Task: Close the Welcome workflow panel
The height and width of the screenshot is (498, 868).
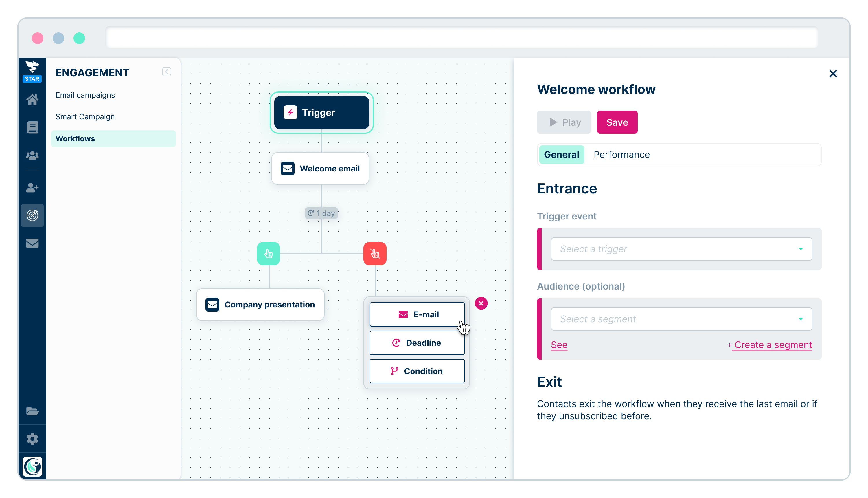Action: coord(833,73)
